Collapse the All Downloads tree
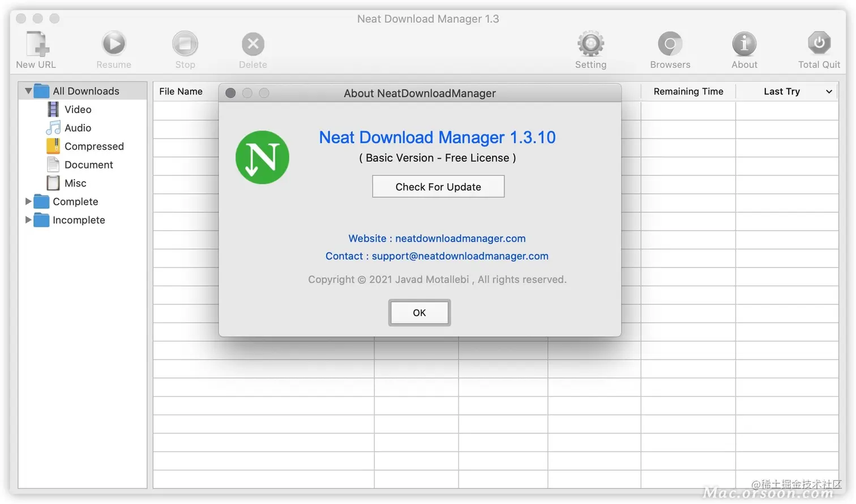Viewport: 856px width, 504px height. pyautogui.click(x=28, y=91)
